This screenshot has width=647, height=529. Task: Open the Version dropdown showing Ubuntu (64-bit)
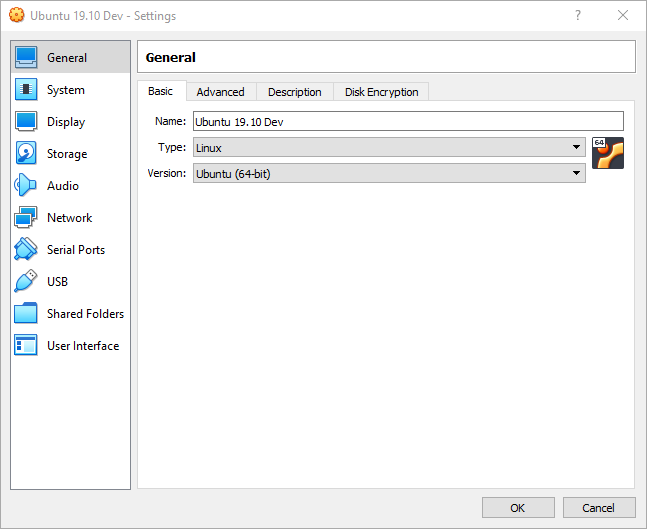point(389,173)
